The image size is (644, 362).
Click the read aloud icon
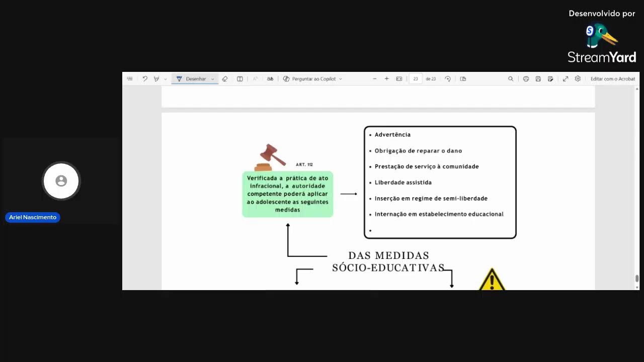pyautogui.click(x=255, y=79)
